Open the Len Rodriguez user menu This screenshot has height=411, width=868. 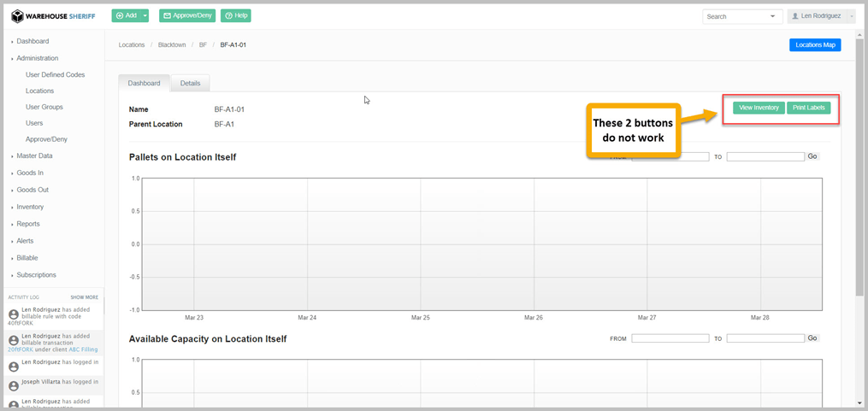coord(821,16)
